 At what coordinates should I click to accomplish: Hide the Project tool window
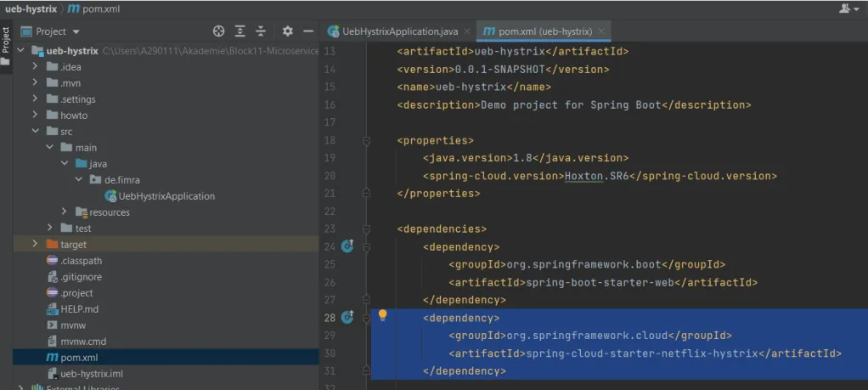pos(308,31)
